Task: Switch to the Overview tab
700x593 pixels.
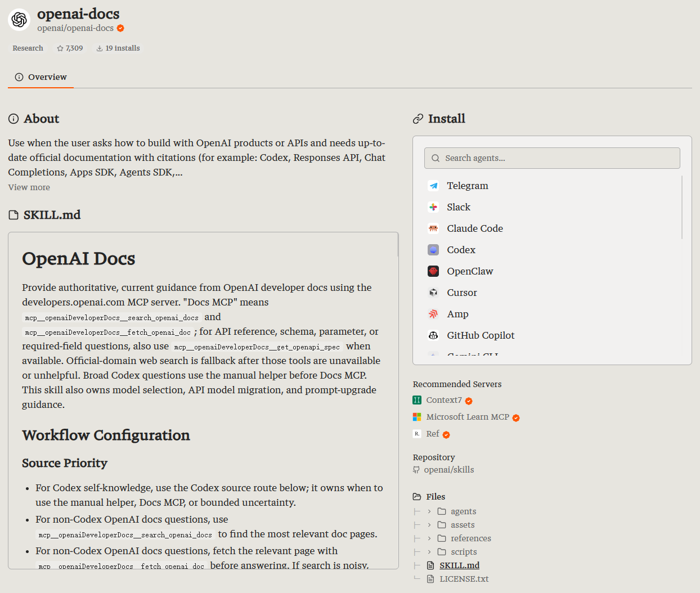Action: point(41,77)
